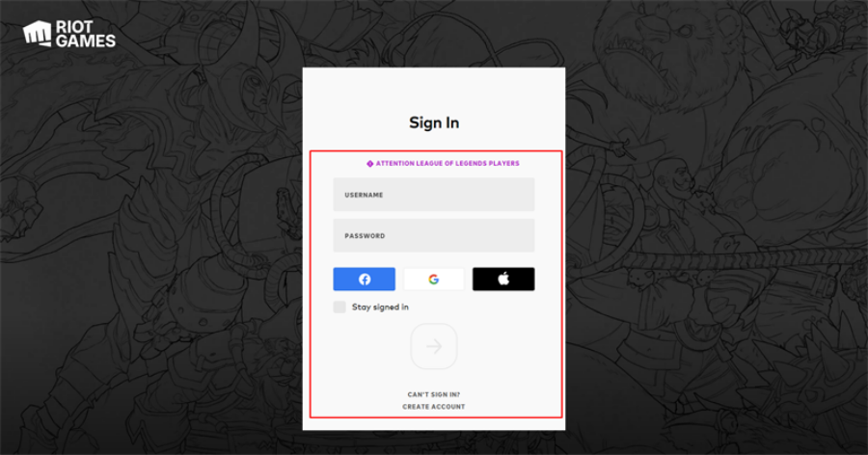Focus the Password input field
The width and height of the screenshot is (868, 455).
[x=434, y=235]
